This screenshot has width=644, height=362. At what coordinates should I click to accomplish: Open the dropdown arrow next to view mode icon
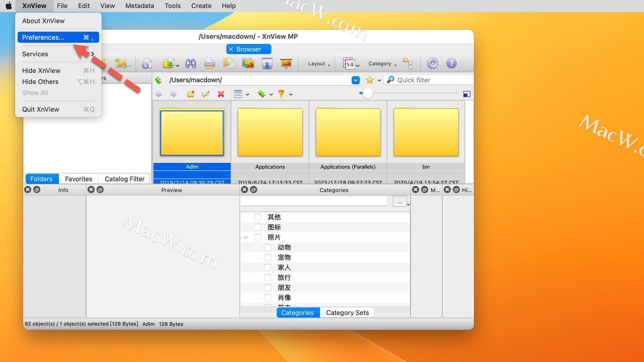[x=248, y=95]
